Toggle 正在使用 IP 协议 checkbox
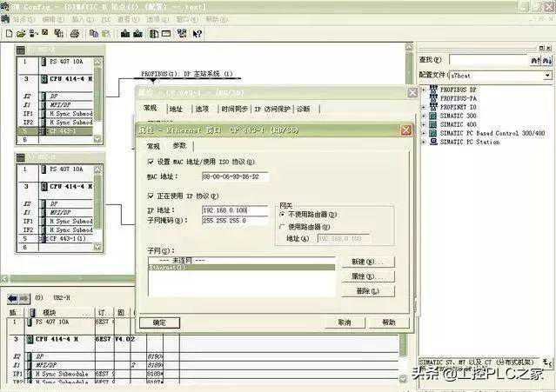 point(151,196)
